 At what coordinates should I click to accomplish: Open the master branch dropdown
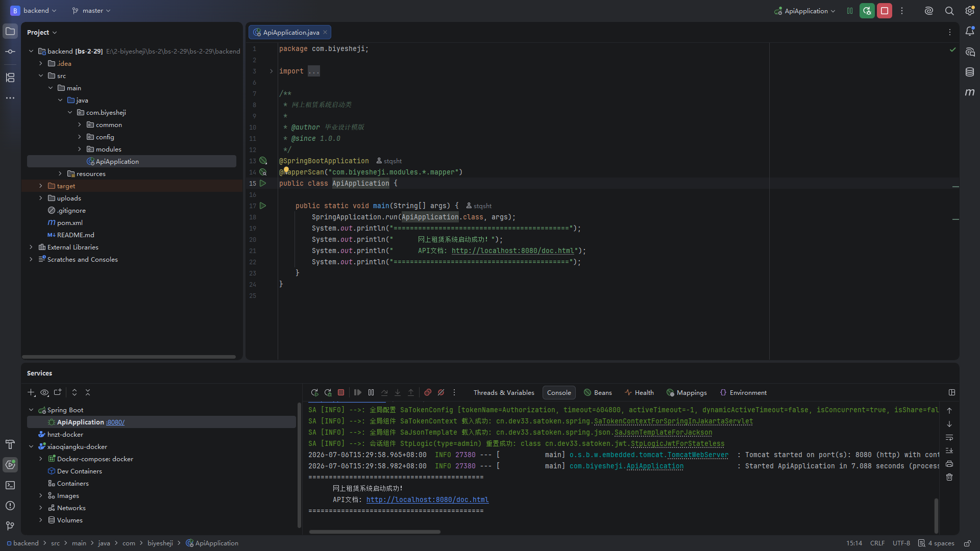[x=91, y=11]
